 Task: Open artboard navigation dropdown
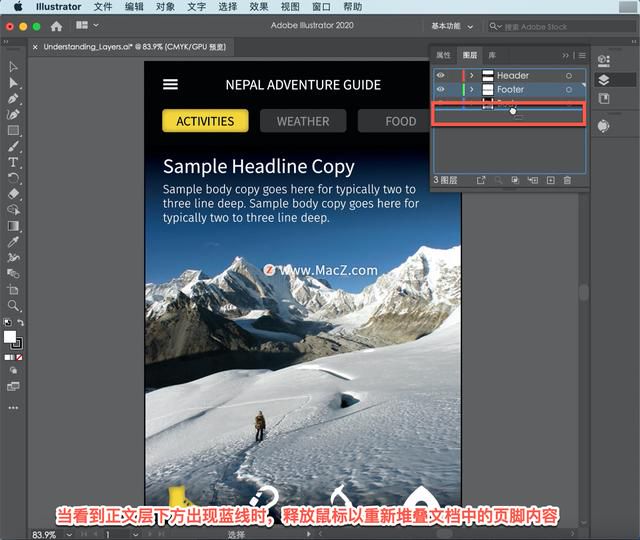tap(136, 534)
